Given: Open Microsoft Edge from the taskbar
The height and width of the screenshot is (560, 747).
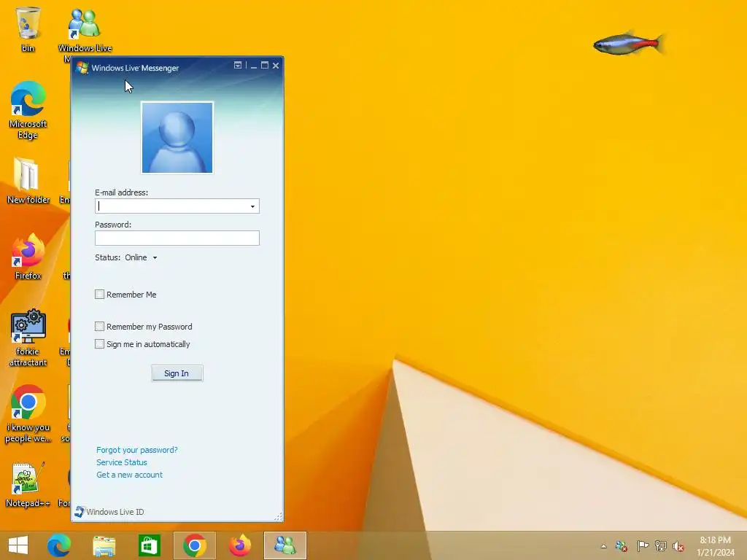Looking at the screenshot, I should [x=59, y=545].
